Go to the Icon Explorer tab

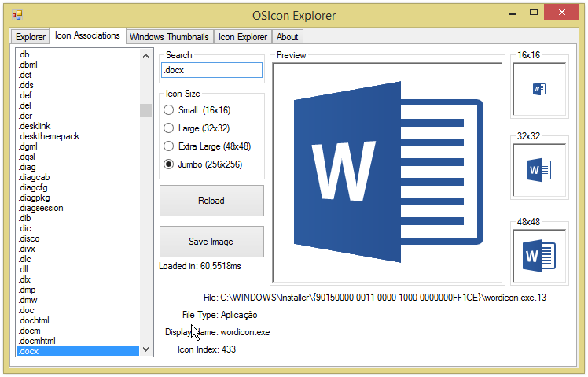pyautogui.click(x=243, y=37)
